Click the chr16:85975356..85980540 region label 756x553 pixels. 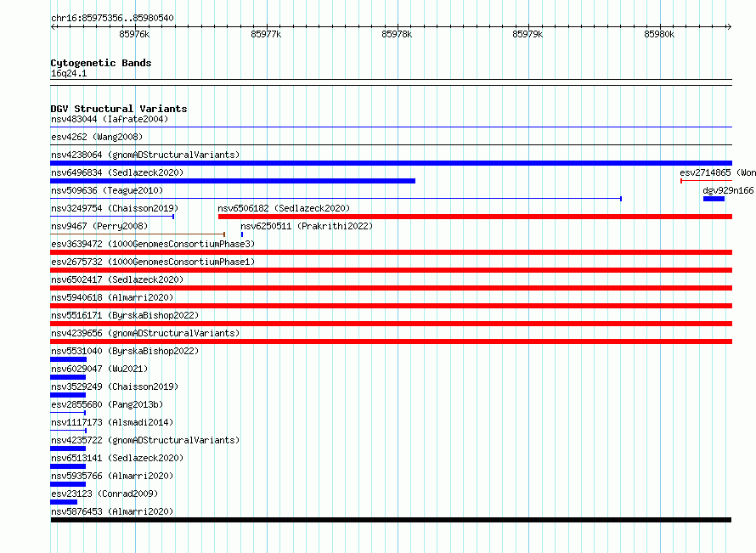pos(112,18)
